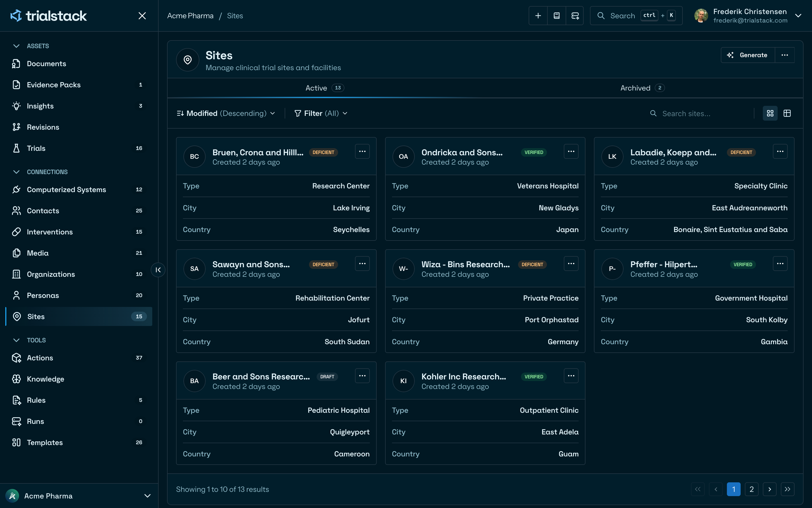Collapse the TOOLS section
Screen dimensions: 812x508
[29, 340]
